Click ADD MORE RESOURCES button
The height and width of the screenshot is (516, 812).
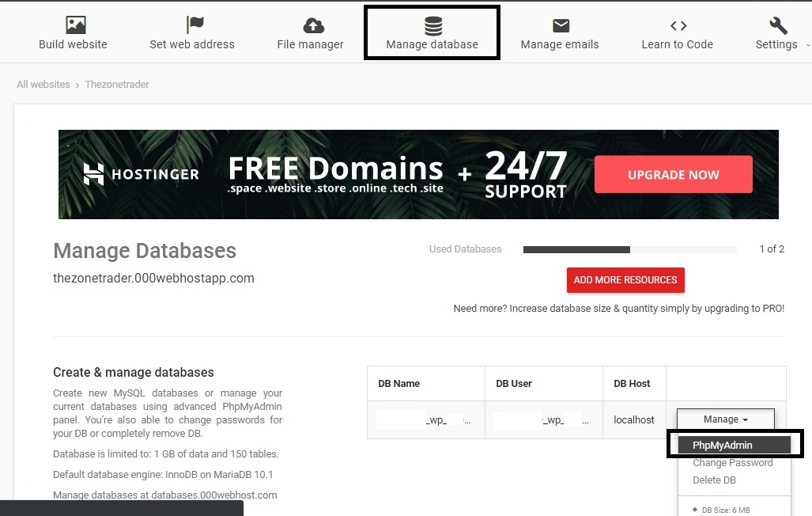pyautogui.click(x=625, y=280)
